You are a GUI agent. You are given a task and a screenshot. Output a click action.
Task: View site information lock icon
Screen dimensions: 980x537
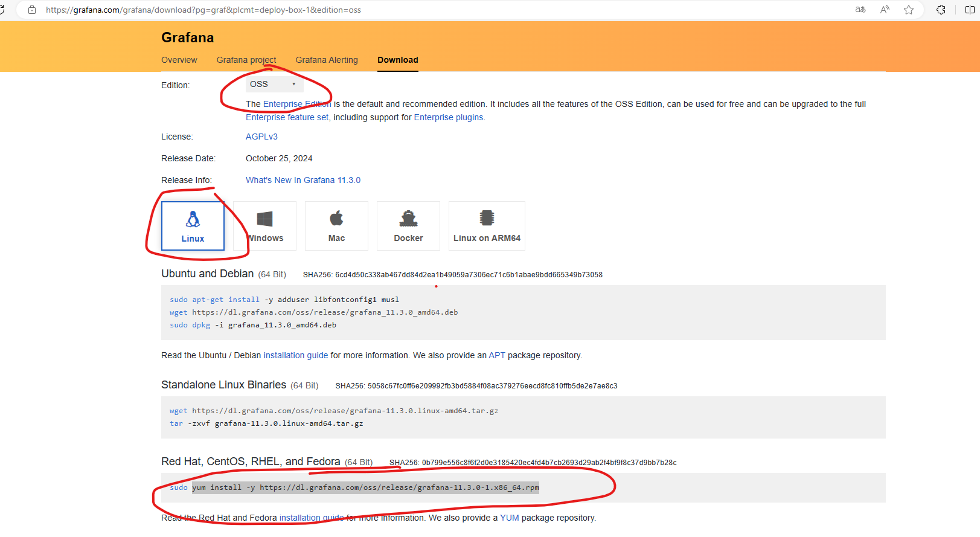[x=32, y=10]
